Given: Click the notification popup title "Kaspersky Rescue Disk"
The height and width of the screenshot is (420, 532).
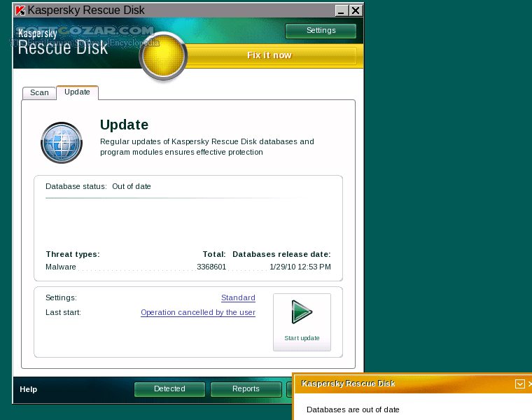Looking at the screenshot, I should pos(348,384).
